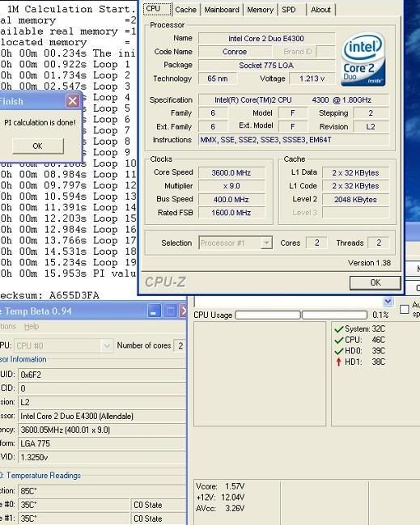Click the Threads count 2 field
Viewport: 420px width, 525px height.
(x=379, y=243)
